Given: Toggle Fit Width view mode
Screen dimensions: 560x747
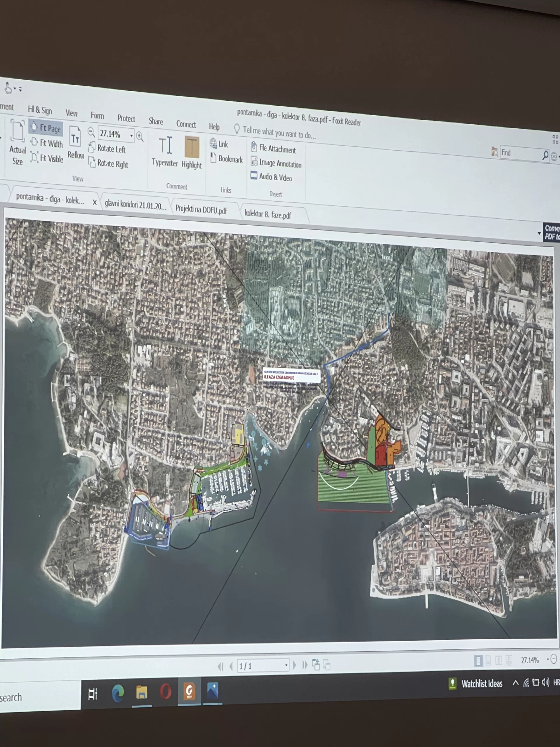Looking at the screenshot, I should 47,143.
